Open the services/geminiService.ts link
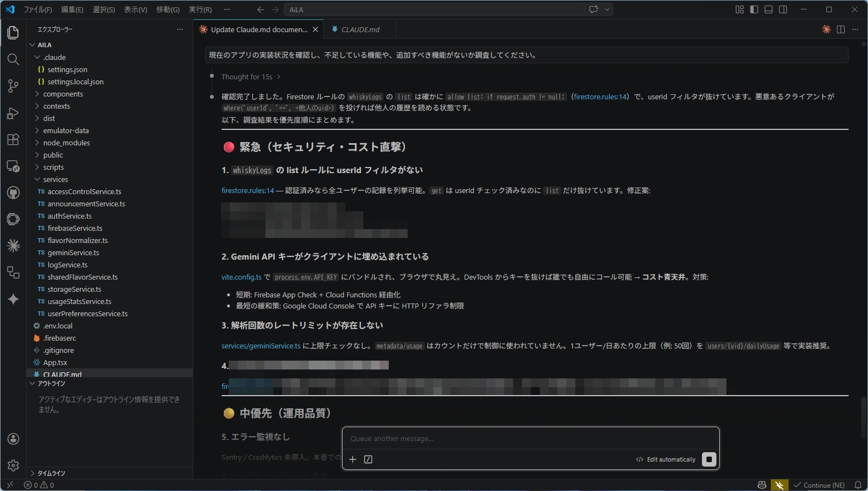868x491 pixels. (x=261, y=346)
